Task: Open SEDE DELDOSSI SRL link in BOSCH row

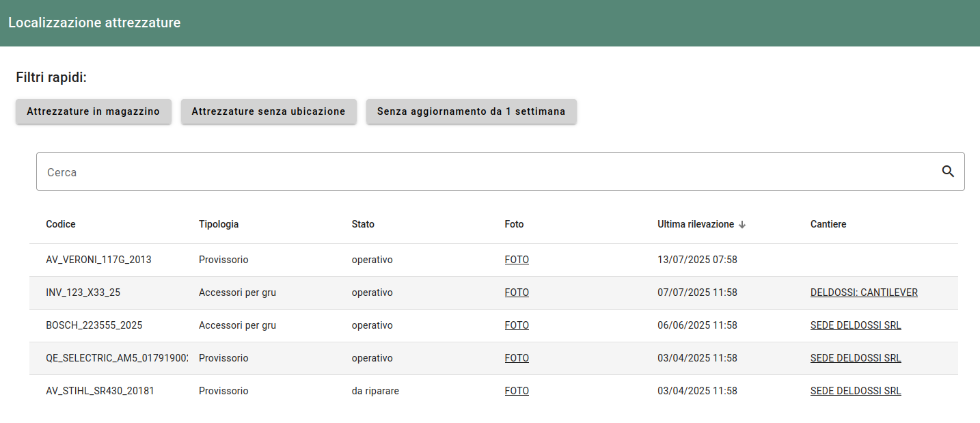Action: pos(856,325)
